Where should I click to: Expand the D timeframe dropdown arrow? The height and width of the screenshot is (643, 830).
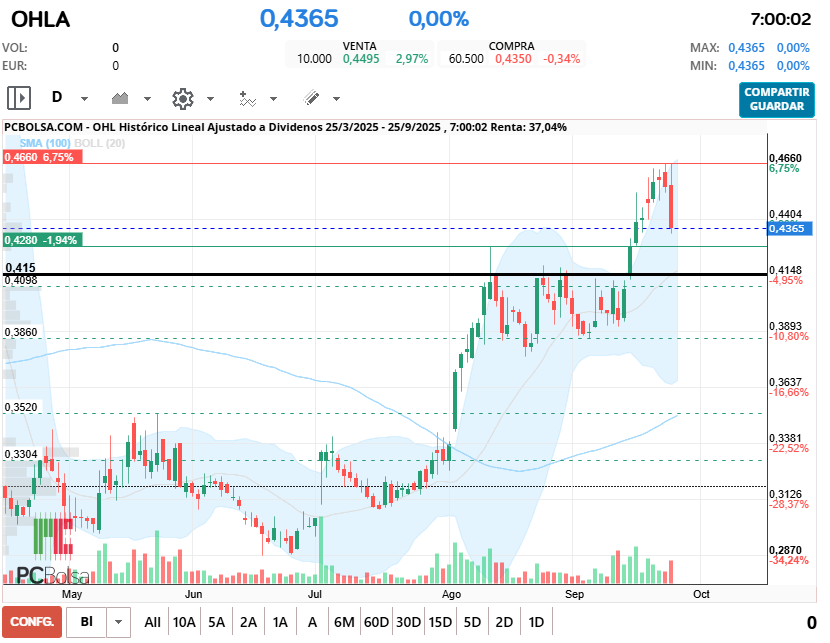[84, 98]
